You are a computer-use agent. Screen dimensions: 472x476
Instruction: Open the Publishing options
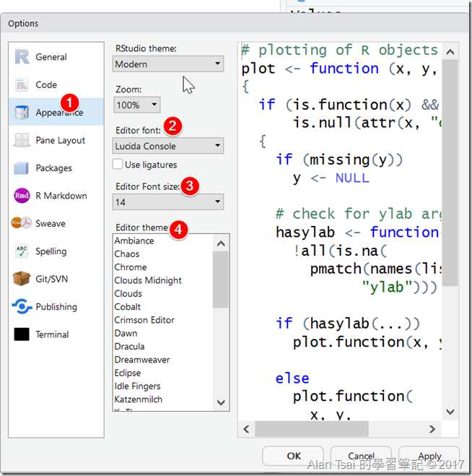56,306
